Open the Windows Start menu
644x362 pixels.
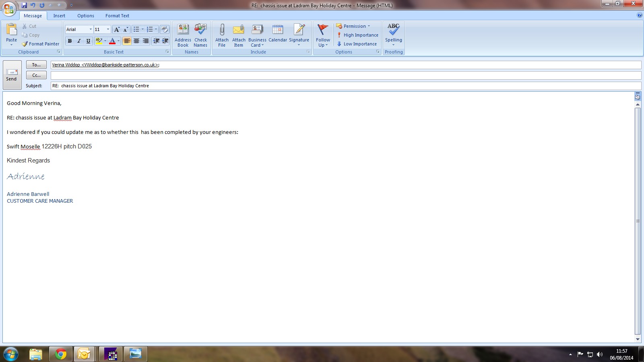11,354
